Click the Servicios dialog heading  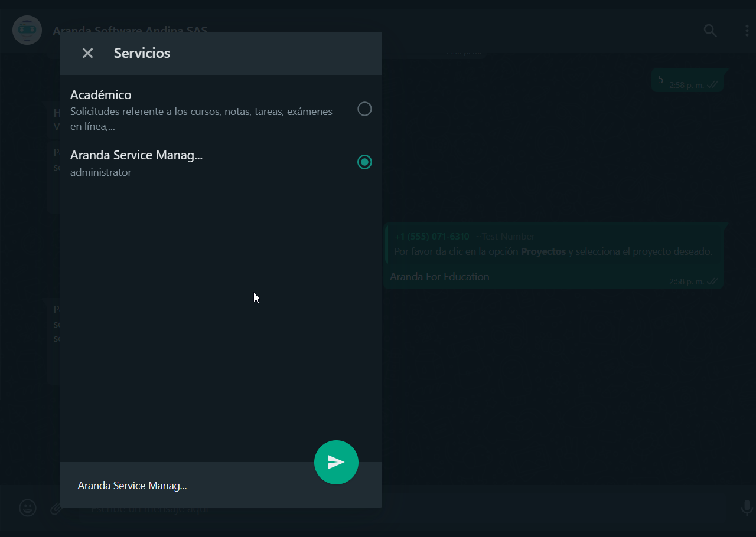tap(142, 53)
